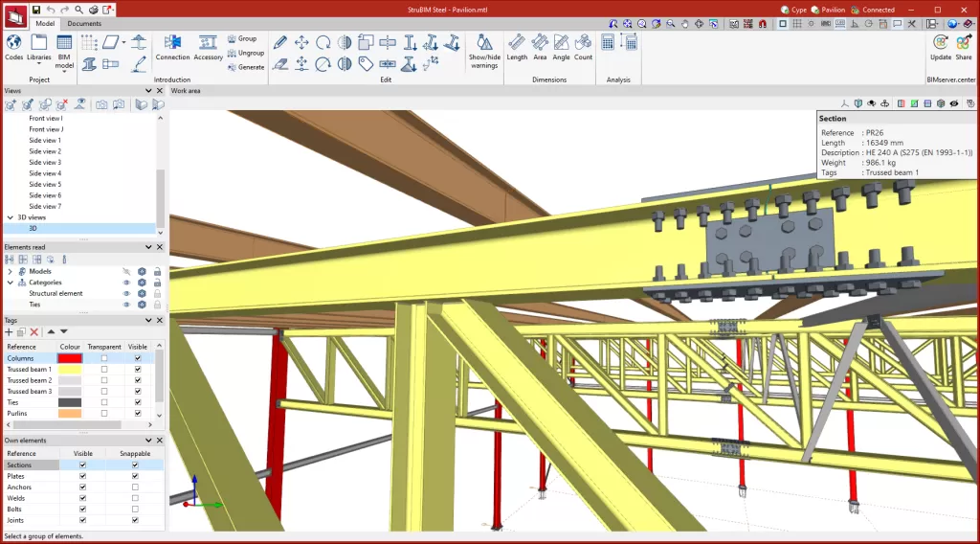Switch to the Documents tab
Image resolution: width=980 pixels, height=544 pixels.
coord(84,23)
